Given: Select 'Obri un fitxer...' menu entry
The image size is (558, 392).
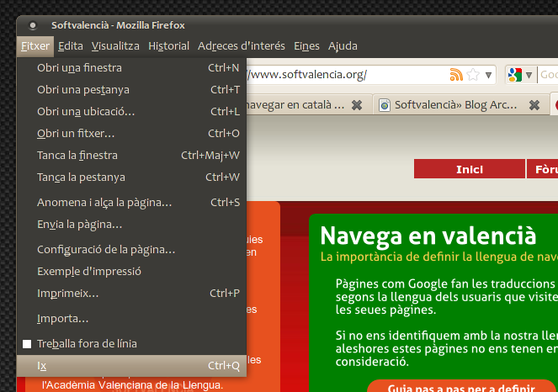Looking at the screenshot, I should 131,134.
